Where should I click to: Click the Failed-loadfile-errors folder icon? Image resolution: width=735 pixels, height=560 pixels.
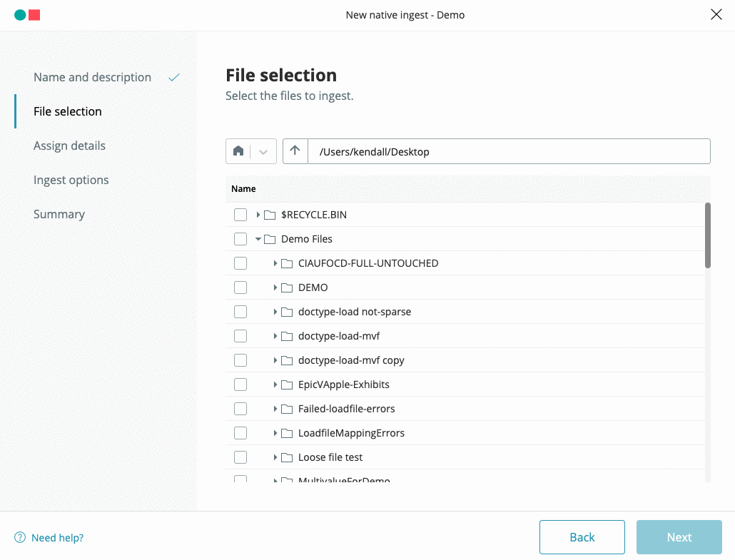[x=287, y=409]
